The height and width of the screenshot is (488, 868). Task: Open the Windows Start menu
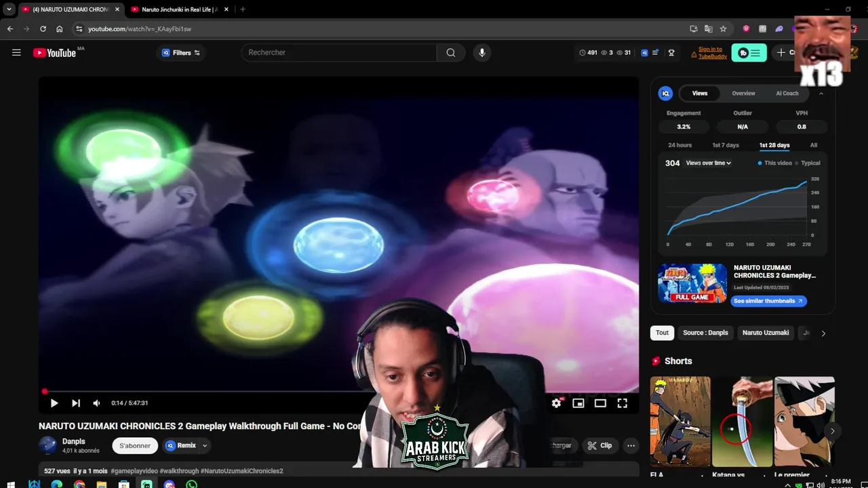[11, 484]
